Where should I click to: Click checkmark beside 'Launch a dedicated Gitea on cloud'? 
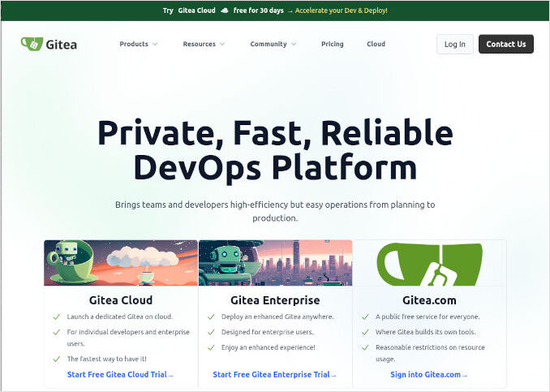click(56, 317)
